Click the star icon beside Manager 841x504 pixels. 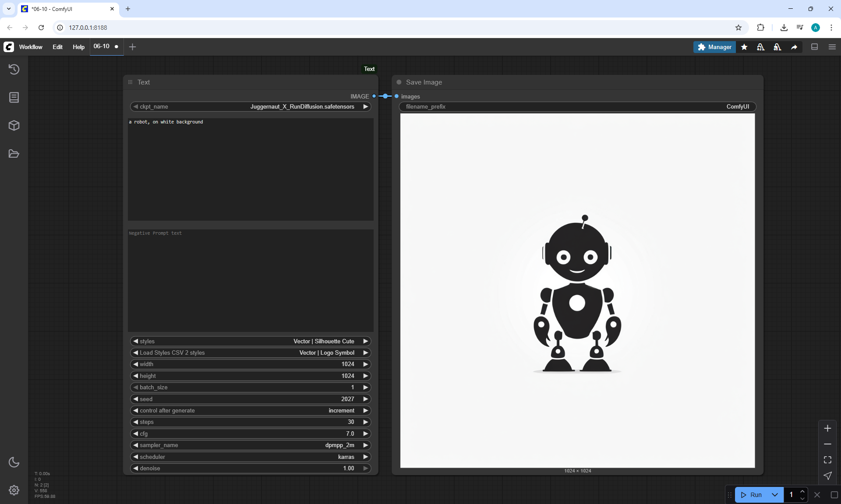pyautogui.click(x=744, y=47)
